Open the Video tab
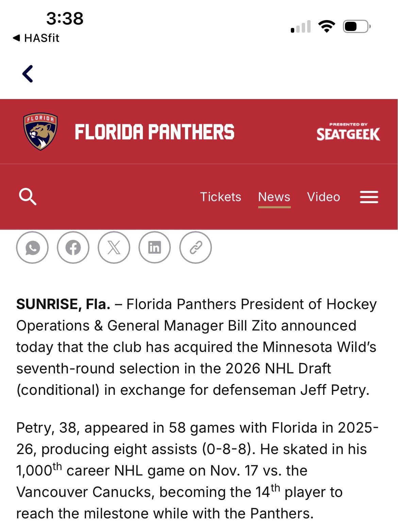The height and width of the screenshot is (532, 398). pos(324,197)
